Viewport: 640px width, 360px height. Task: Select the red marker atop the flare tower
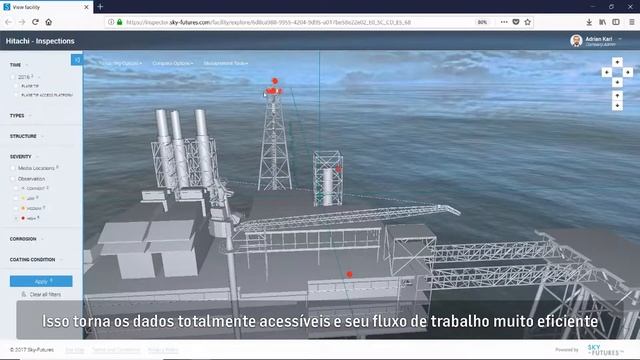(275, 81)
